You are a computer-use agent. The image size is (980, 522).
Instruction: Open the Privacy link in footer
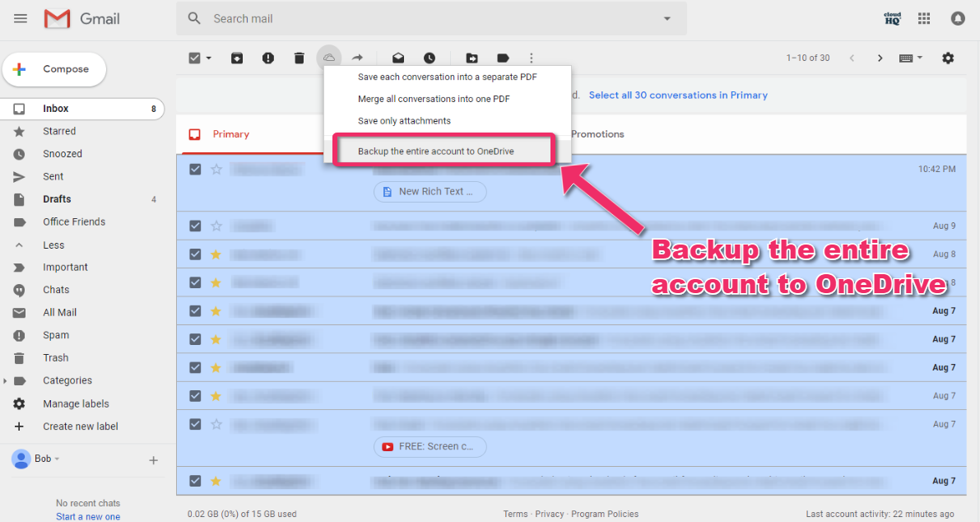(x=550, y=514)
